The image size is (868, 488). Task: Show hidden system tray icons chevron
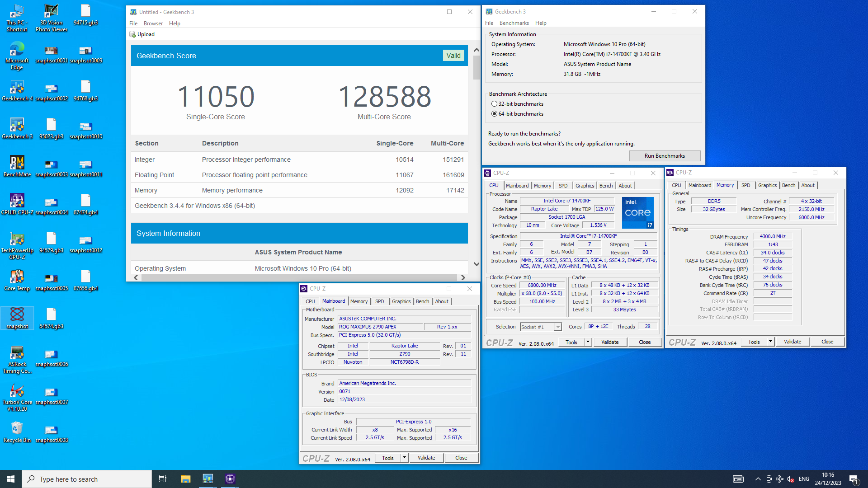758,479
